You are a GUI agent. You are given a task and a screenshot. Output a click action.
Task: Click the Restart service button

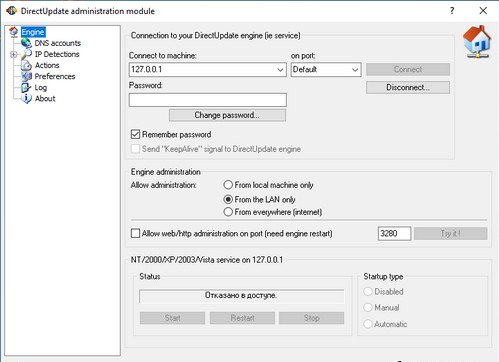pos(242,318)
